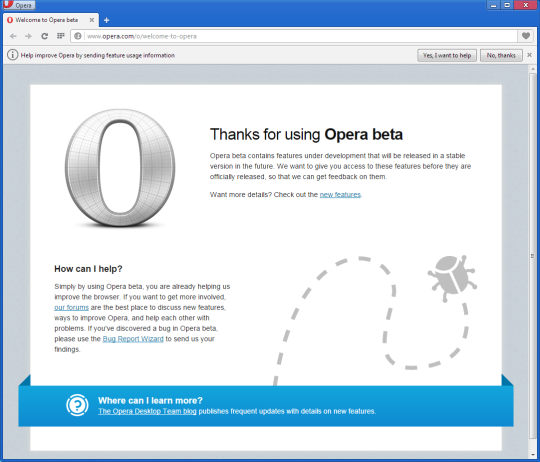This screenshot has width=540, height=462.
Task: Reload the current page
Action: [x=44, y=36]
